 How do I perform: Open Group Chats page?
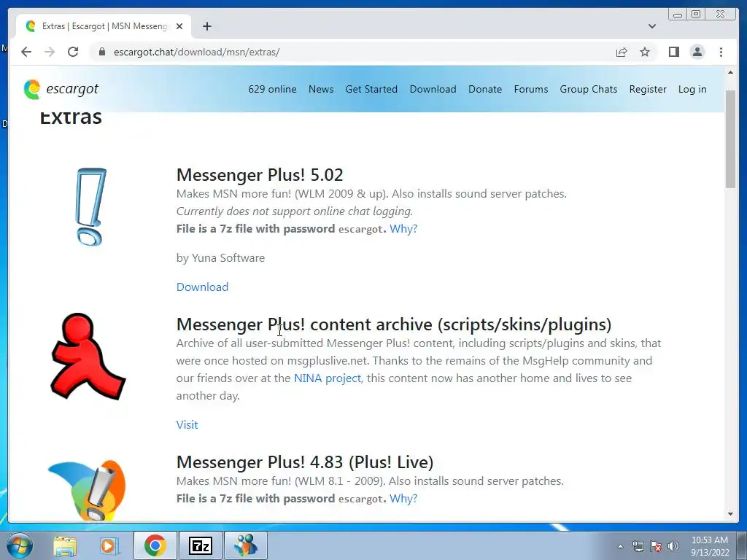click(x=589, y=89)
